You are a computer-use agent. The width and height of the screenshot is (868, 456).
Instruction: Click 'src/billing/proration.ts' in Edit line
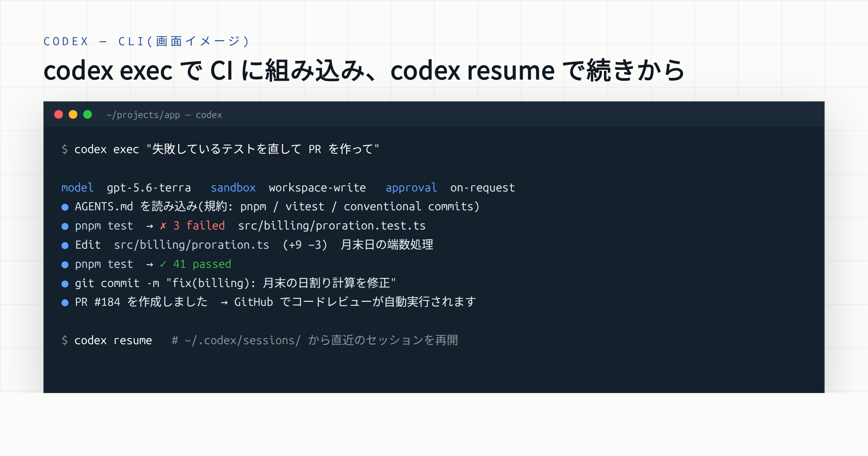click(x=191, y=245)
